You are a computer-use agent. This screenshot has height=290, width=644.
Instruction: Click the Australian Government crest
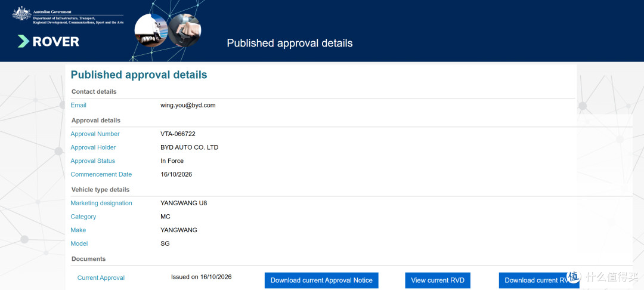22,14
